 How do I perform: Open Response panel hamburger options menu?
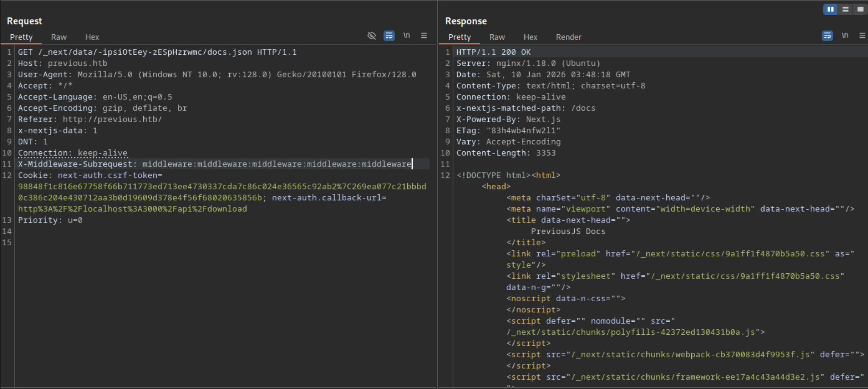[862, 36]
